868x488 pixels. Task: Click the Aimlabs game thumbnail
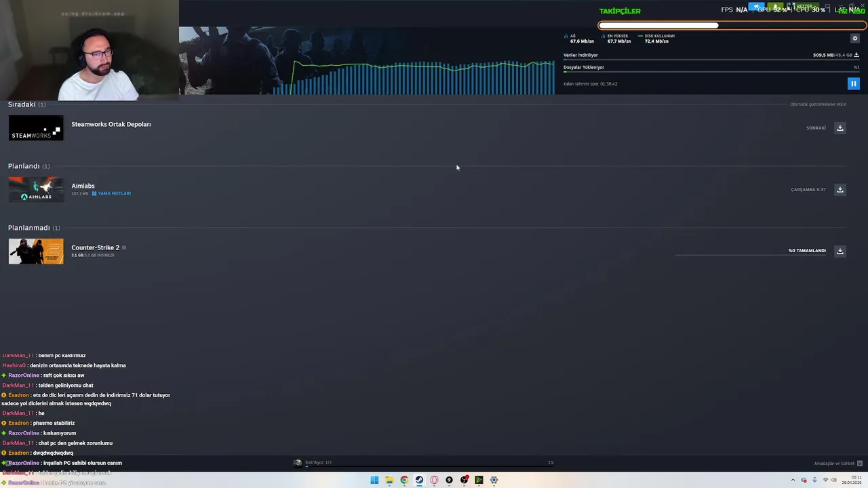click(x=36, y=189)
